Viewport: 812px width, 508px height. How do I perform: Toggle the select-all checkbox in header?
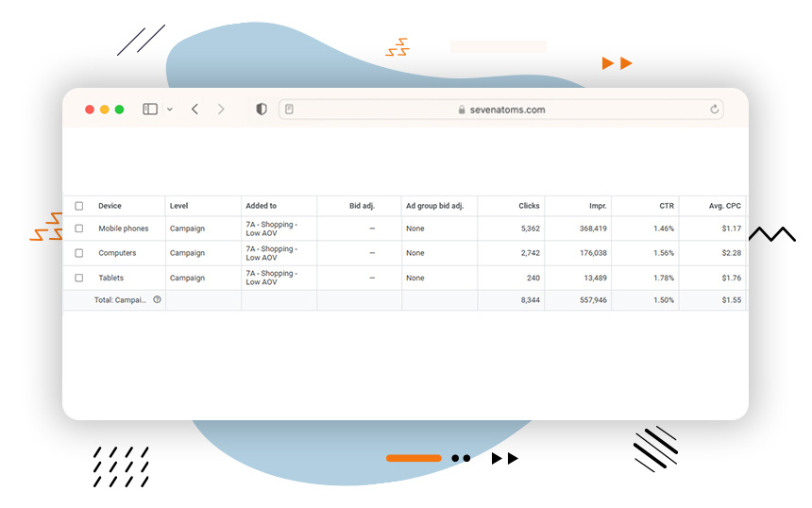[x=79, y=206]
